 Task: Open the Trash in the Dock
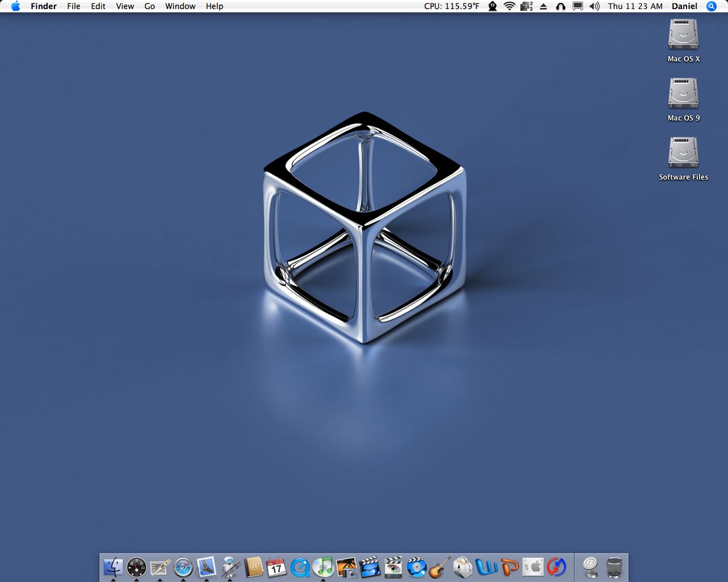[614, 567]
